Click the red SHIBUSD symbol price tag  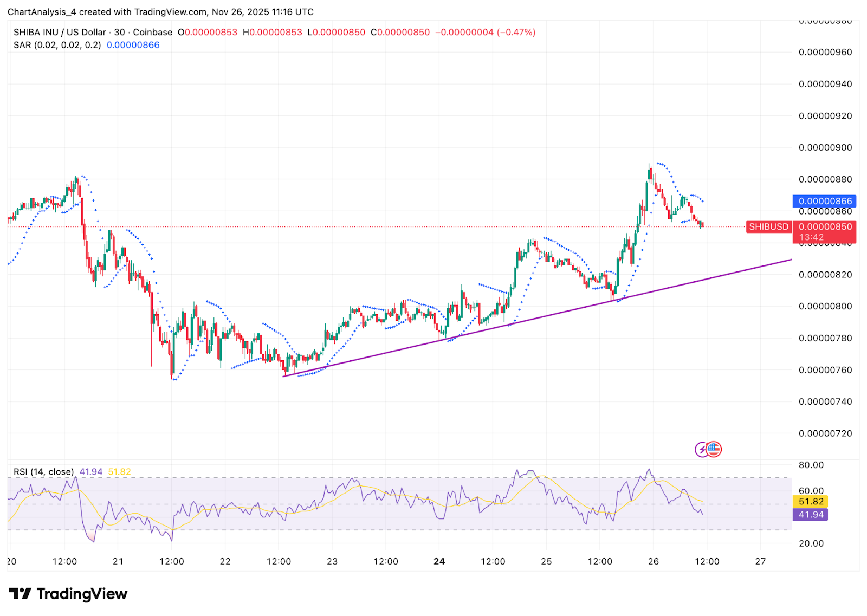coord(768,227)
